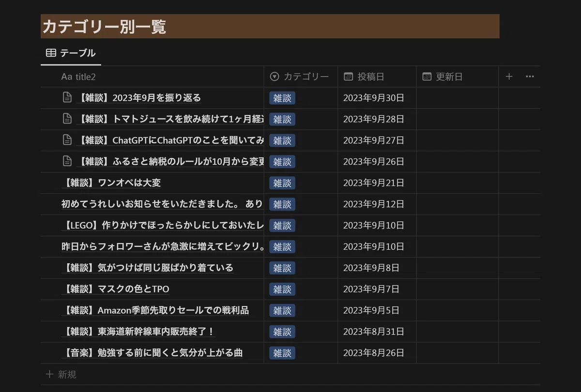Screen dimensions: 581x392
Task: Click 雑談 tag in 2023年8月26日 row
Action: (282, 354)
